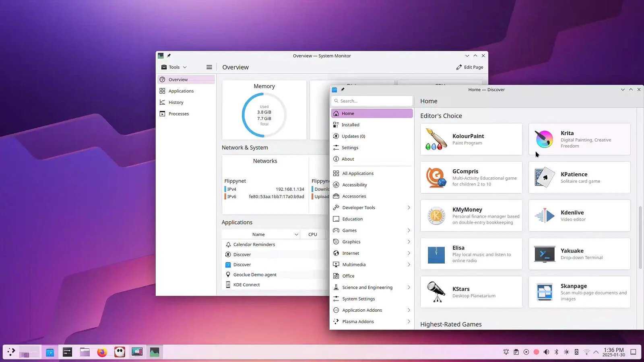Switch to System Monitor in the taskbar
The height and width of the screenshot is (362, 644).
pos(155,352)
